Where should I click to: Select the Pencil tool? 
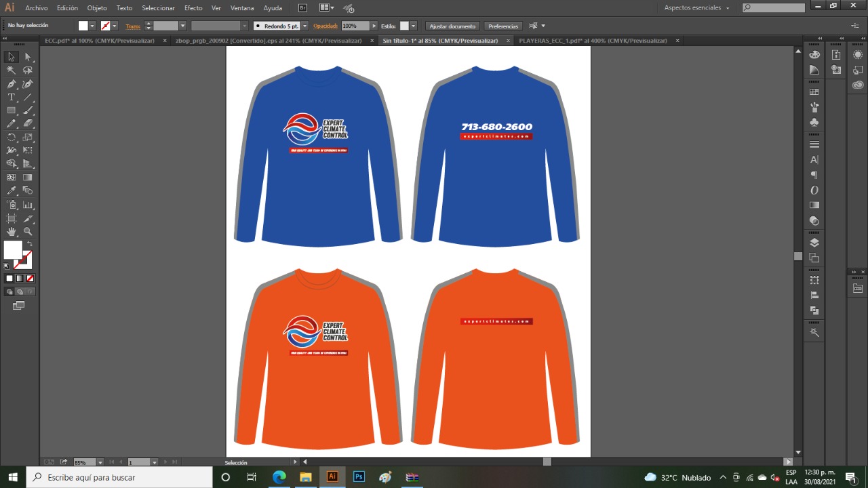point(12,124)
